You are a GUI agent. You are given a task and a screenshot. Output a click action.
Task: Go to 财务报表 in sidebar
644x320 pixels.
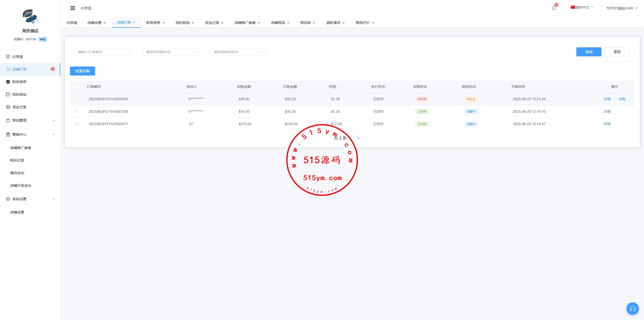click(19, 82)
